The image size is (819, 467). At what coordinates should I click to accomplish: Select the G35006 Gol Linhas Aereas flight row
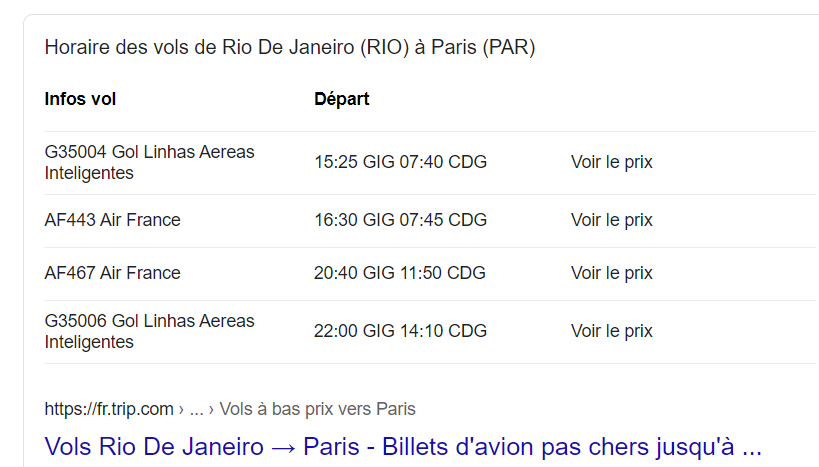(x=149, y=331)
